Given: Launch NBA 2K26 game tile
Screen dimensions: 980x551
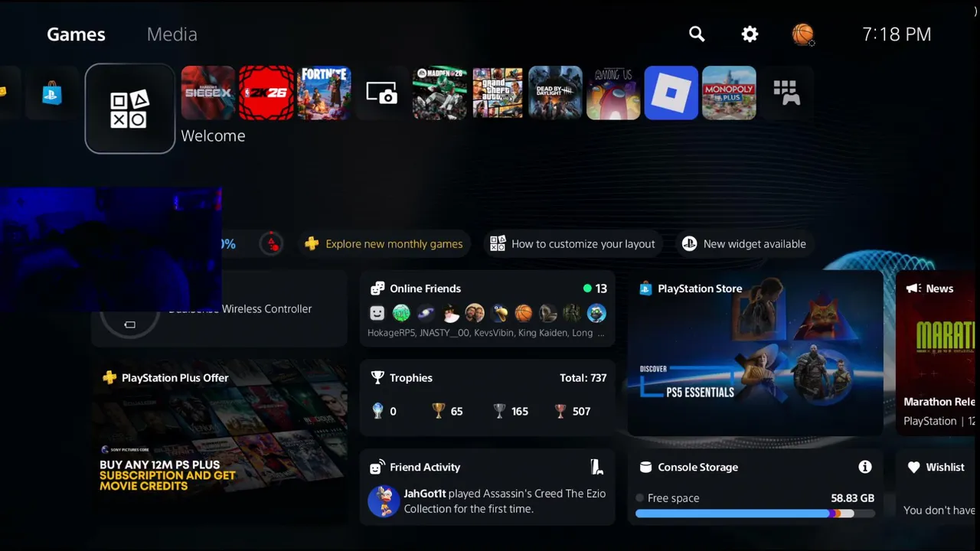Looking at the screenshot, I should click(266, 93).
